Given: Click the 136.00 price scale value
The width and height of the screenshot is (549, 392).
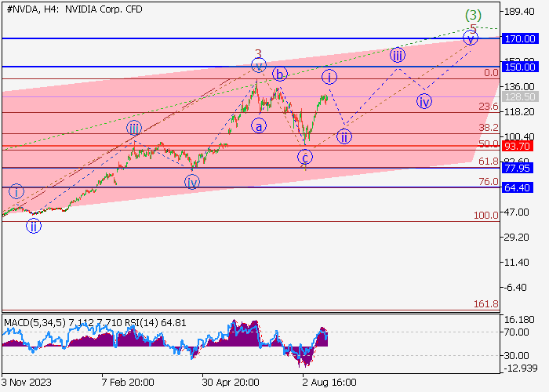Looking at the screenshot, I should (519, 86).
